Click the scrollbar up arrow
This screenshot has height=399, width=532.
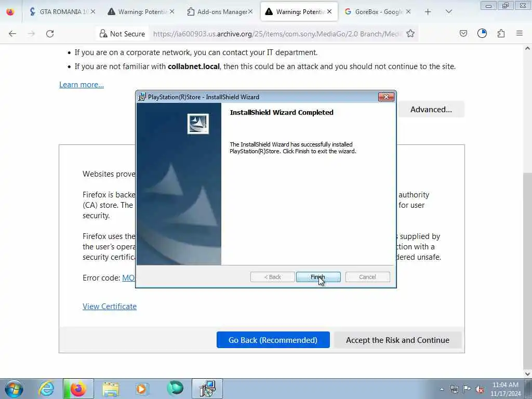[527, 48]
